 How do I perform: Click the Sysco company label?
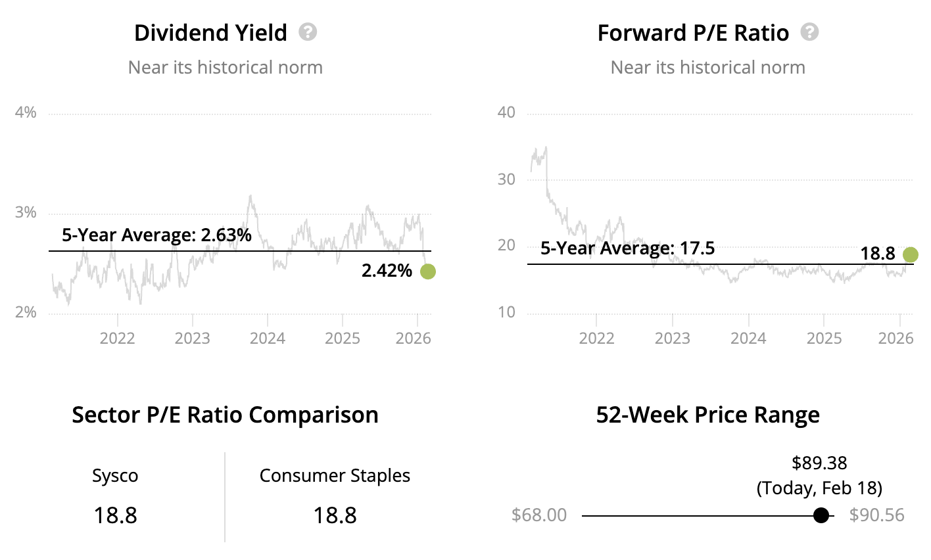click(x=115, y=476)
